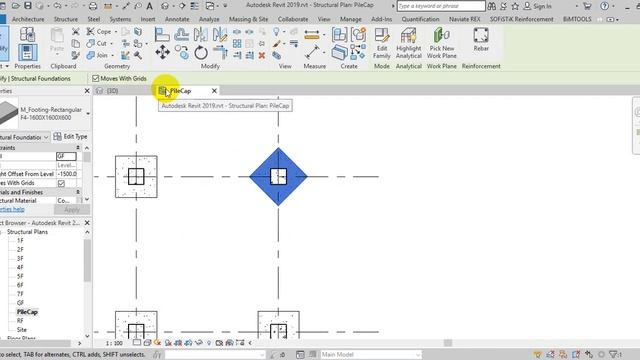This screenshot has height=360, width=640.
Task: Close the Project Browser panel
Action: (x=87, y=223)
